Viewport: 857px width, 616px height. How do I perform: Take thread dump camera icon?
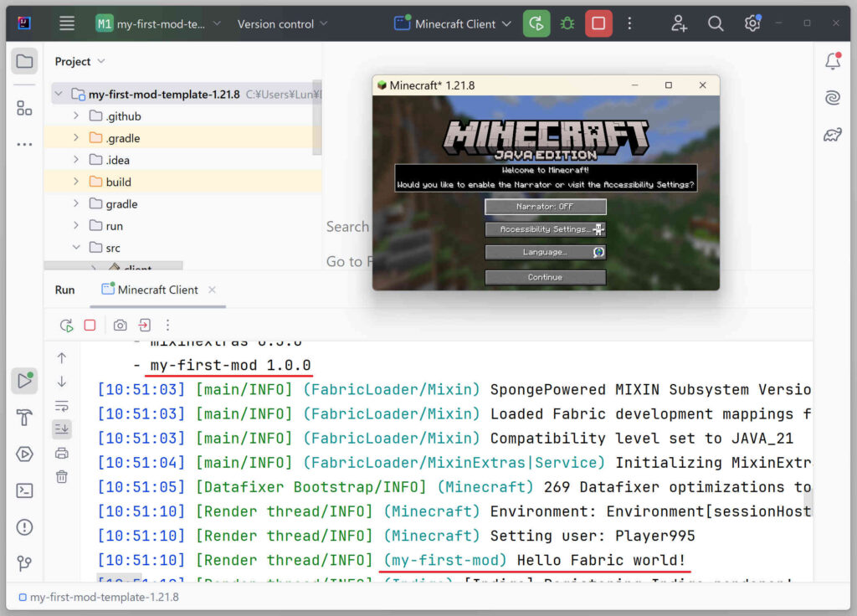pos(121,326)
